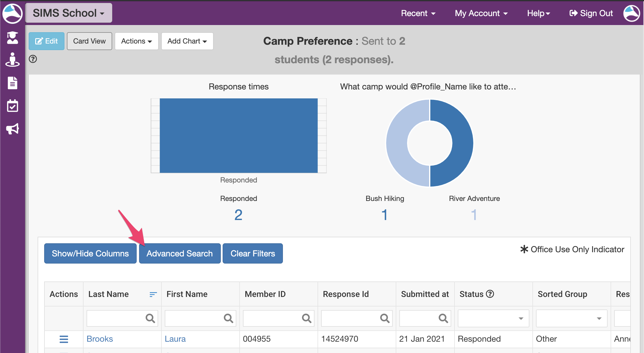Viewport: 644px width, 353px height.
Task: Open the Brooks last name link
Action: pyautogui.click(x=100, y=339)
